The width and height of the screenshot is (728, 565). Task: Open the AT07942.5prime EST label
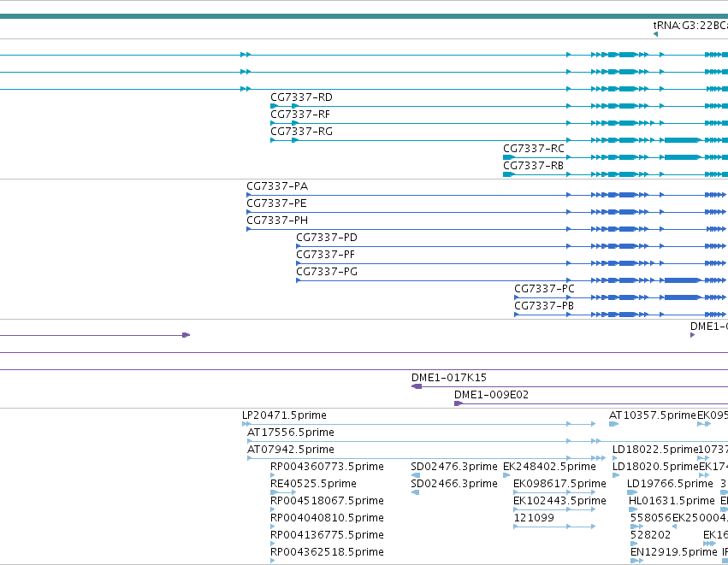pyautogui.click(x=291, y=450)
